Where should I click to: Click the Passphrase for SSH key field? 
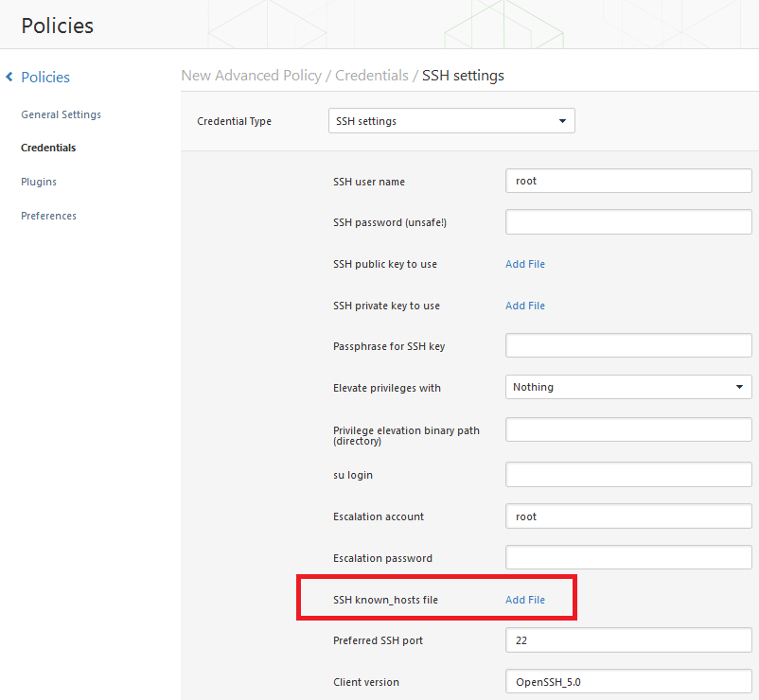[628, 345]
